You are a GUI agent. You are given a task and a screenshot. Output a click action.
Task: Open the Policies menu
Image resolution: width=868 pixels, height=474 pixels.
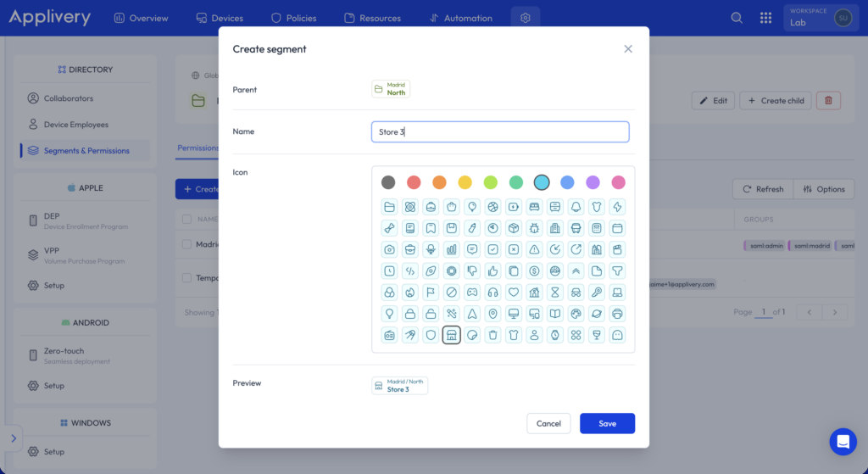pos(293,18)
